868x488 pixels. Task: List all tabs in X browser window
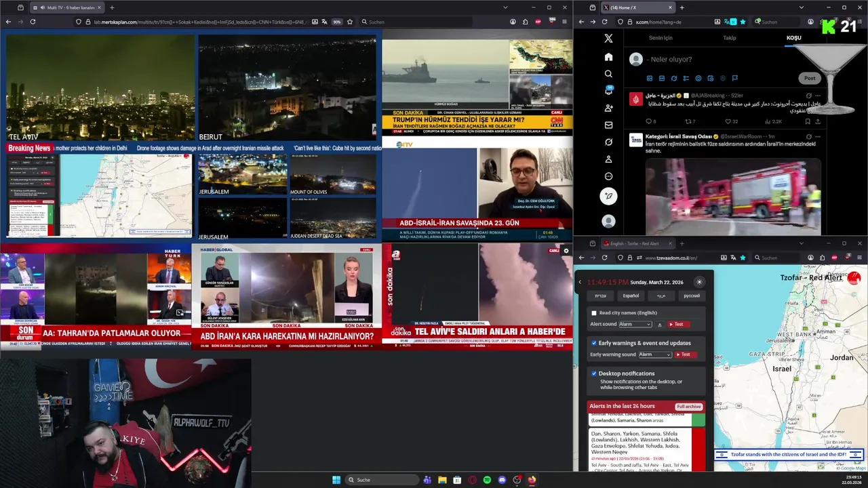802,7
